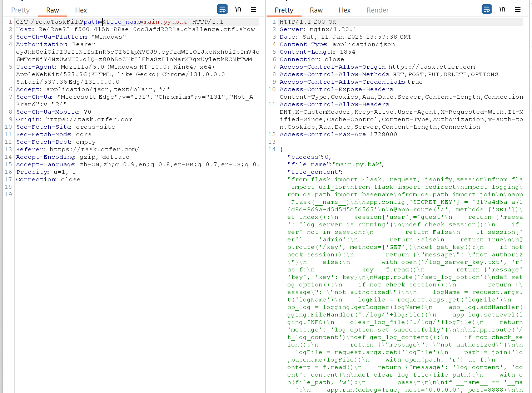Click the Accept-Encoding gzip, deflate line
The height and width of the screenshot is (393, 532).
point(73,157)
